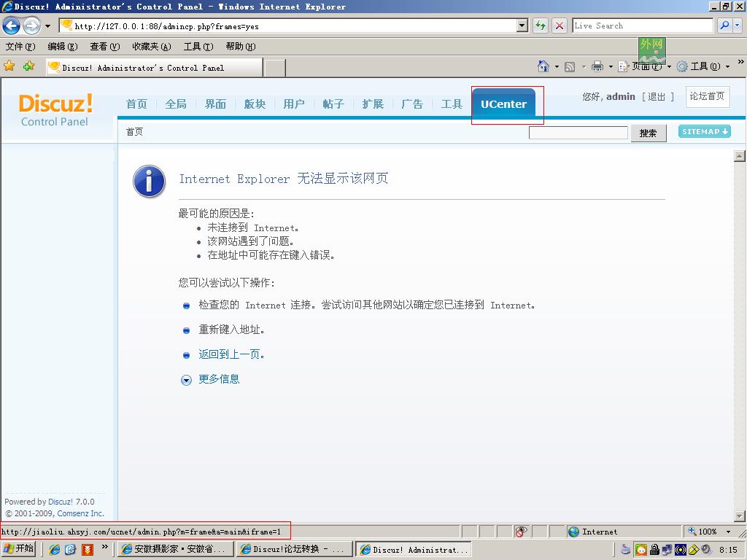Click the scrollbar down arrow
This screenshot has height=560, width=747.
pyautogui.click(x=740, y=516)
